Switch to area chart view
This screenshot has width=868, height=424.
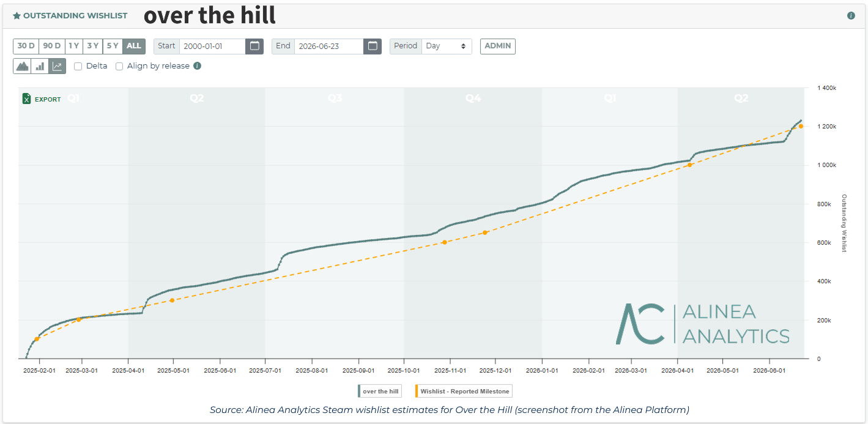coord(22,66)
